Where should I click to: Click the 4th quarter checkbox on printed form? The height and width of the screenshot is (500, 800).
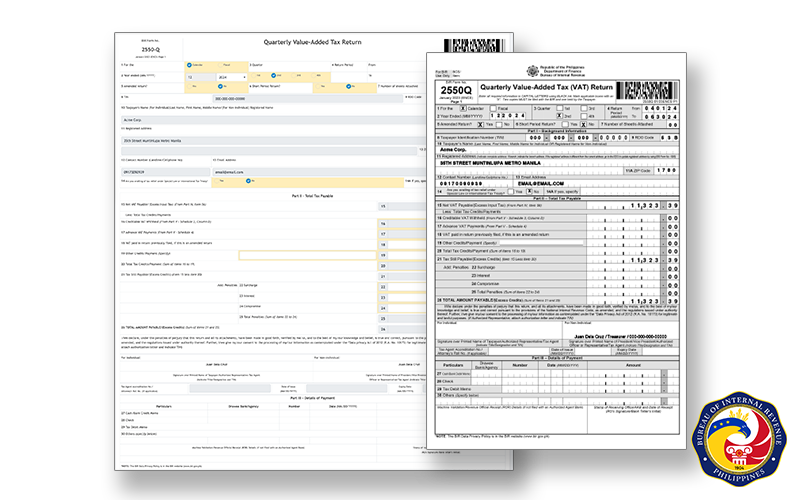point(584,116)
